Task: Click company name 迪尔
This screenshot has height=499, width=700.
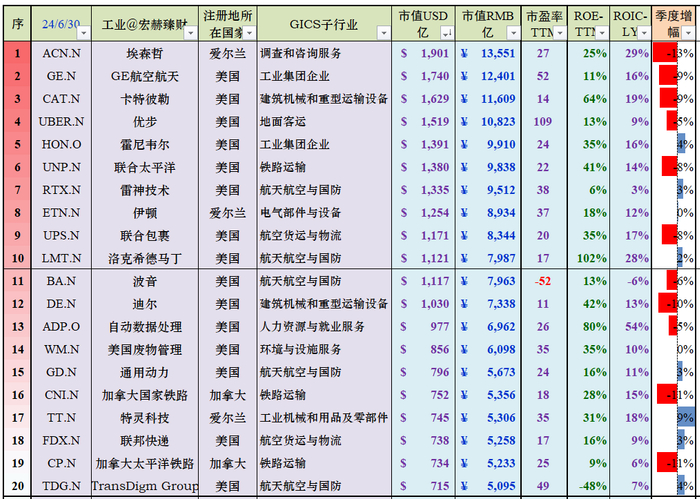Action: 145,304
